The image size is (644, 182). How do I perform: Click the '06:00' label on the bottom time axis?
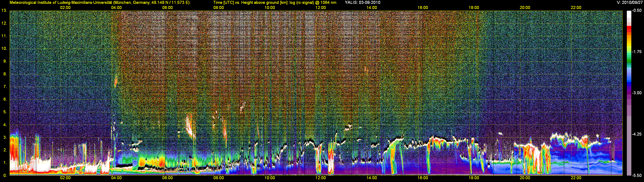click(167, 178)
